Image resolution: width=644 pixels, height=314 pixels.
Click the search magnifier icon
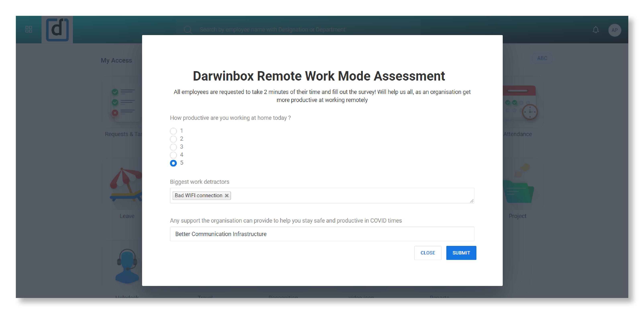tap(188, 30)
